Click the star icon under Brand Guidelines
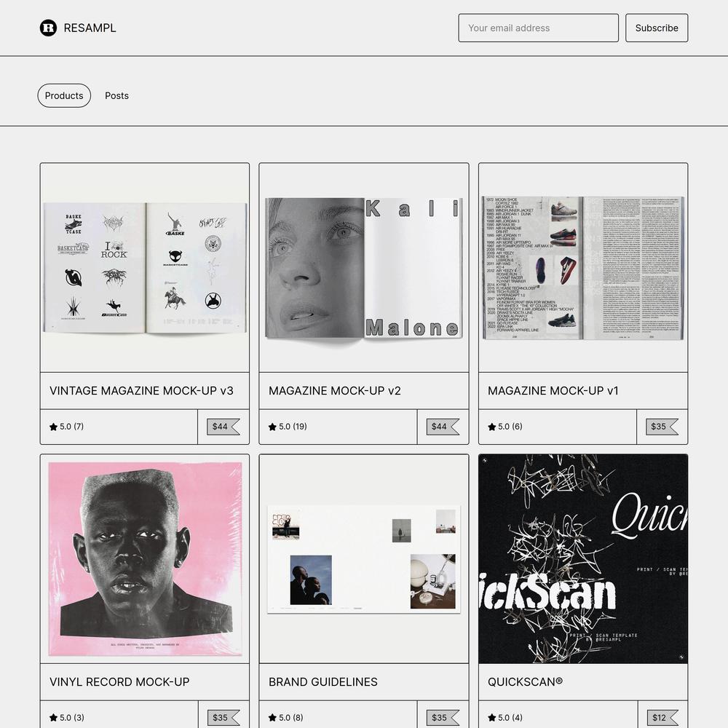The width and height of the screenshot is (728, 728). (272, 718)
